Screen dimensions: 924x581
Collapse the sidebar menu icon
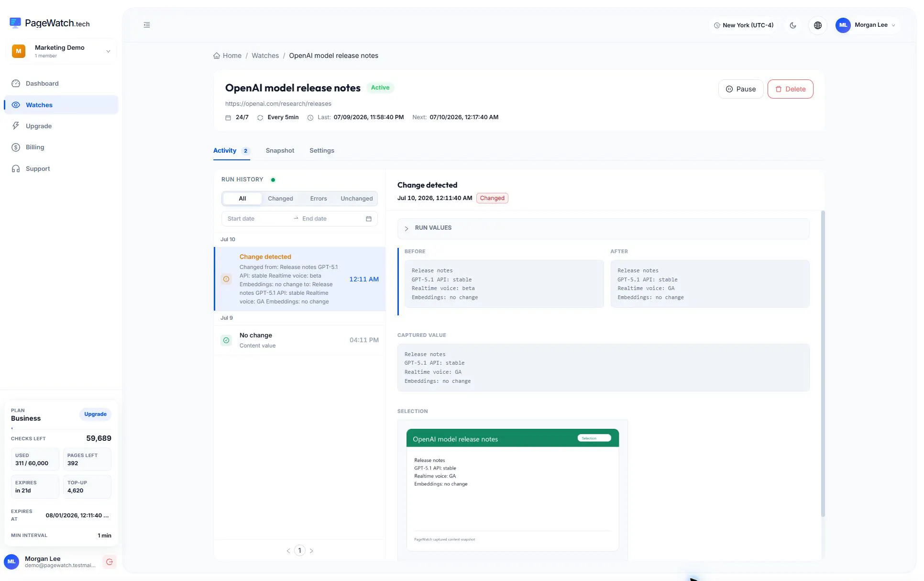(x=147, y=25)
